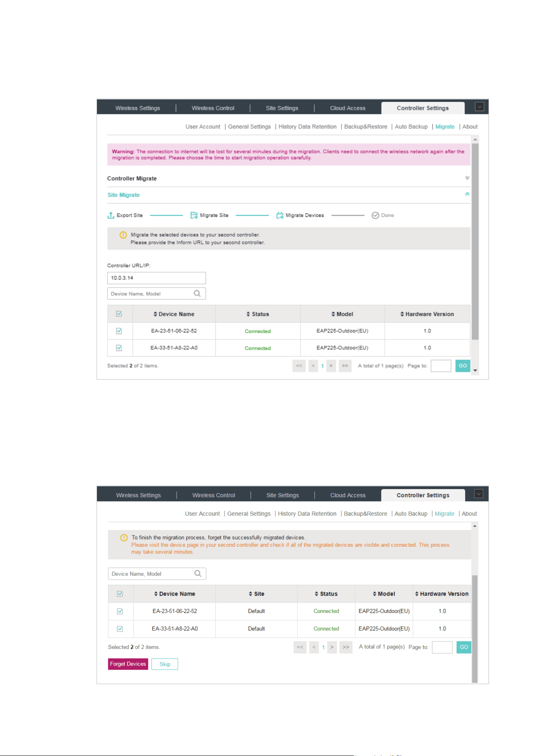Click the info icon beside 'Migrate the selected devices'
This screenshot has width=535, height=756.
click(123, 235)
